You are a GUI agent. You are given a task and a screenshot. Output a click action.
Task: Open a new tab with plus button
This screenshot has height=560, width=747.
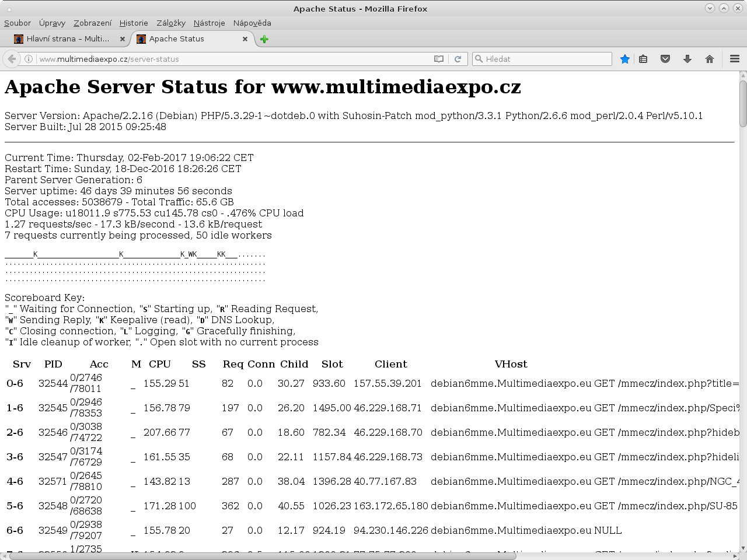[x=264, y=39]
